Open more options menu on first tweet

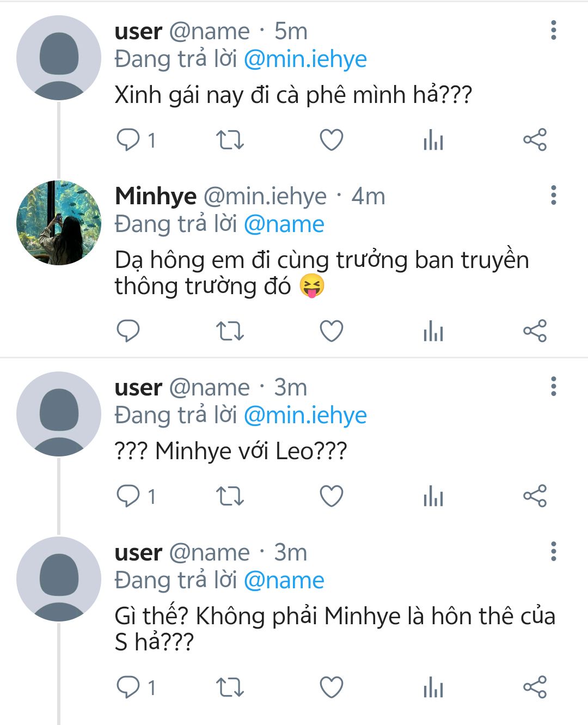click(554, 31)
